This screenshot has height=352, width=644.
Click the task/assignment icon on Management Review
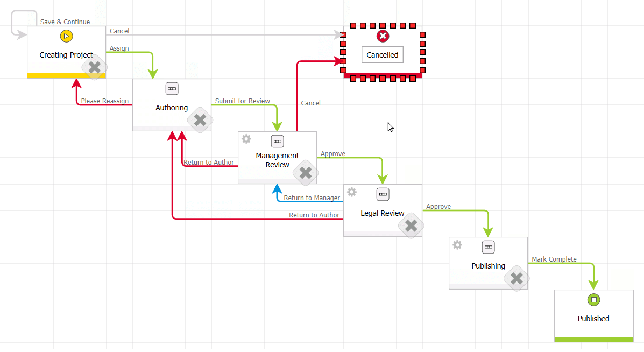click(x=277, y=141)
